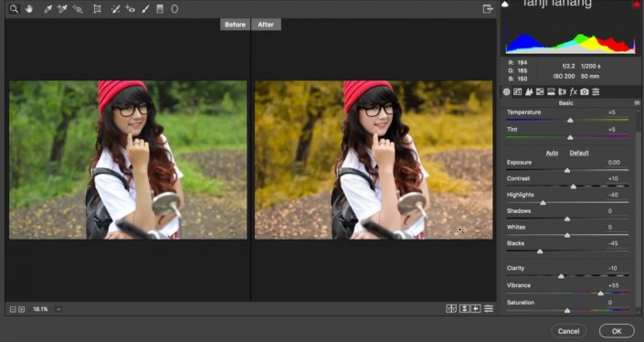The width and height of the screenshot is (644, 342).
Task: Click the After label above preview
Action: click(266, 25)
